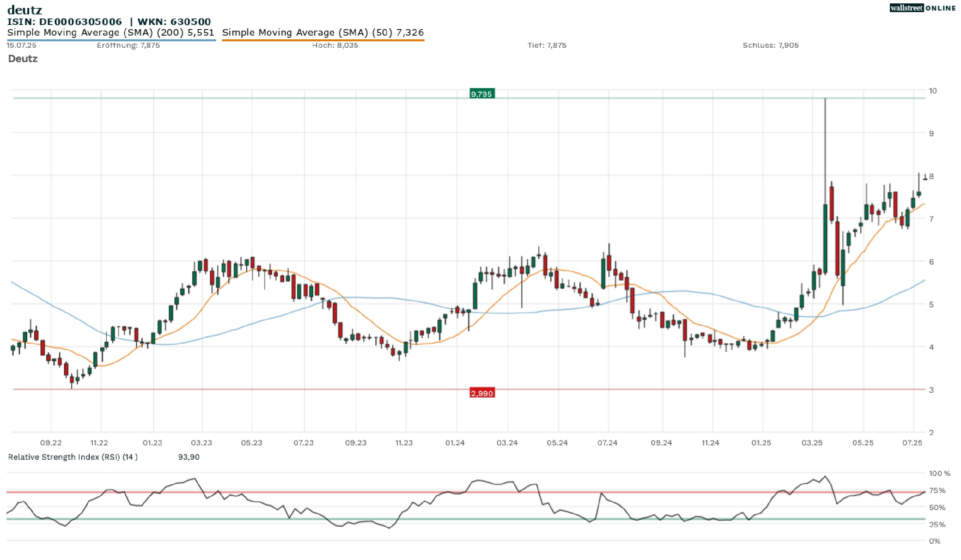Click the 05.23 x-axis label
This screenshot has height=560, width=961.
(252, 442)
